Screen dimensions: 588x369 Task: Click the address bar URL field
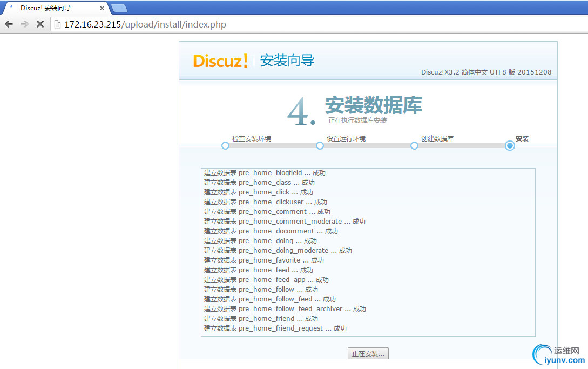[x=319, y=24]
